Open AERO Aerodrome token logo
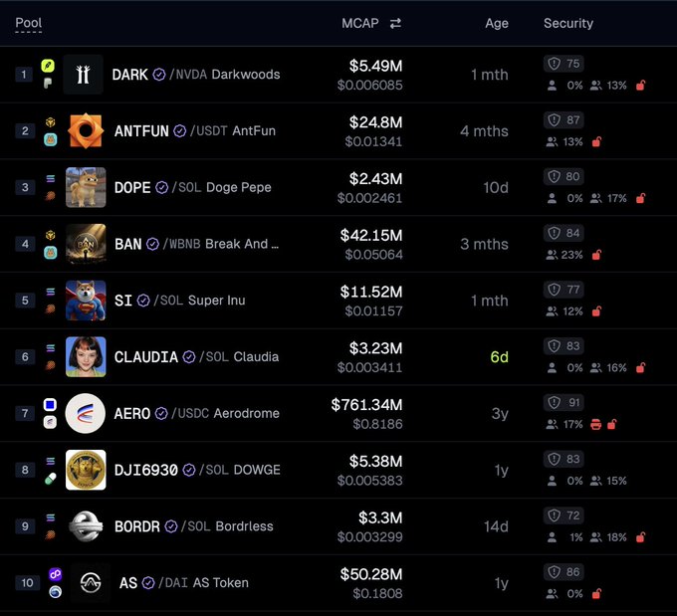 coord(85,413)
